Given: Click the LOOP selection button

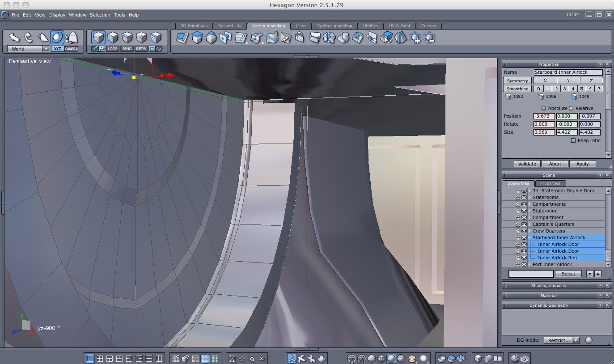Looking at the screenshot, I should (112, 49).
